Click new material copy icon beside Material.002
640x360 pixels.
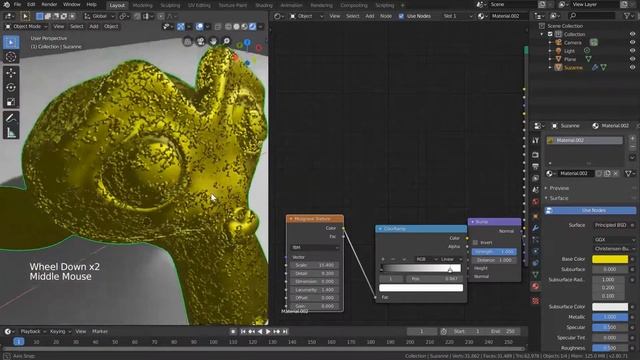click(x=607, y=173)
